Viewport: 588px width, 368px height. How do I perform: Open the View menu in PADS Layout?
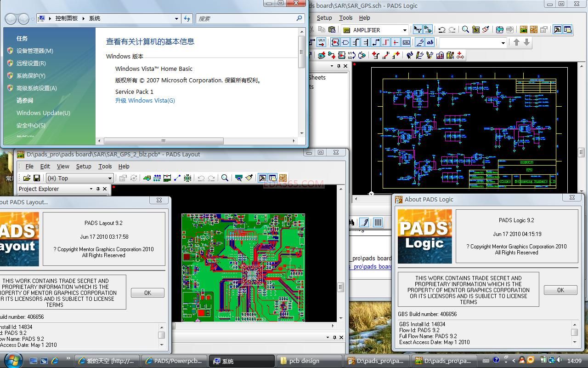click(63, 166)
